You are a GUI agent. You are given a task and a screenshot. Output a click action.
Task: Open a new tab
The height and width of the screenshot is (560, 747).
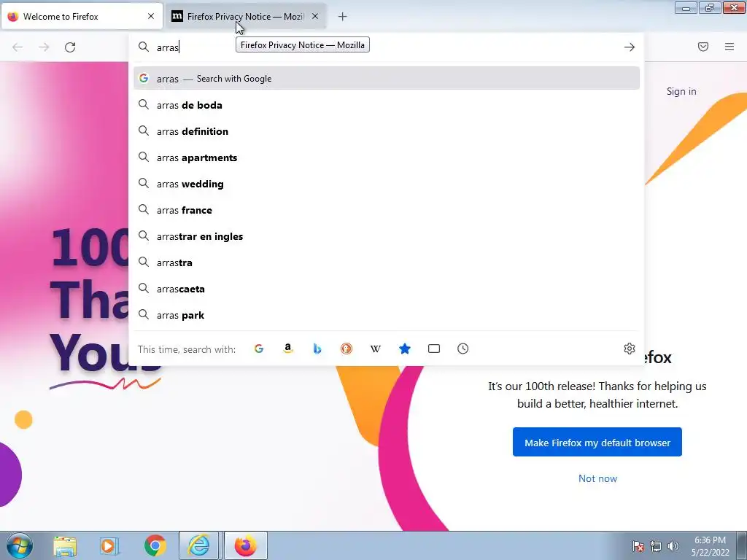[x=343, y=17]
